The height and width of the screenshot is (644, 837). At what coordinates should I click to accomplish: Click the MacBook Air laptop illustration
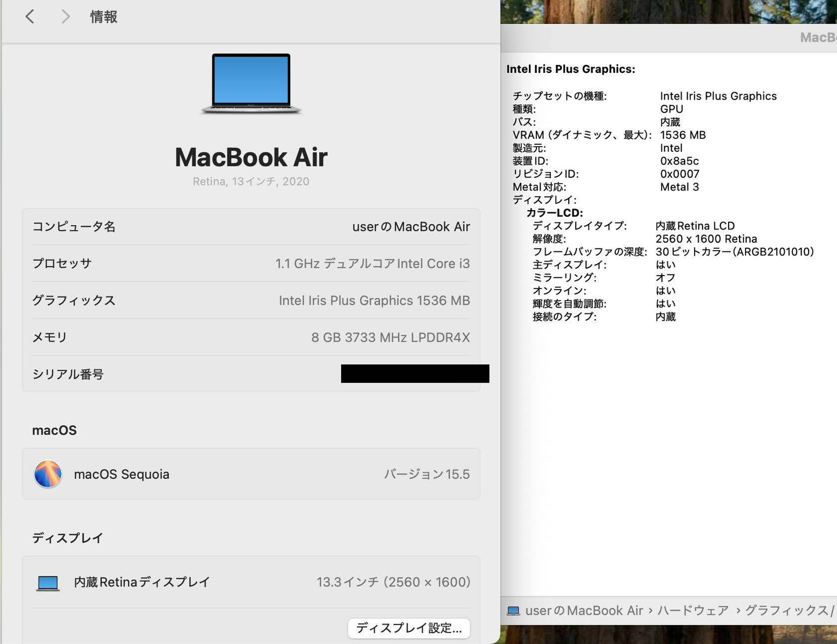[251, 84]
